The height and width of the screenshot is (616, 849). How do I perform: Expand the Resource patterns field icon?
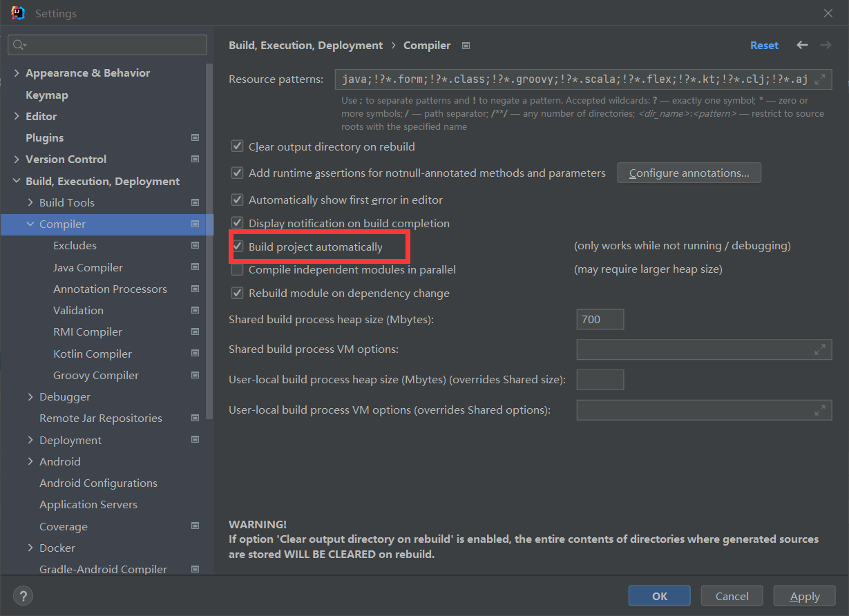[x=819, y=79]
